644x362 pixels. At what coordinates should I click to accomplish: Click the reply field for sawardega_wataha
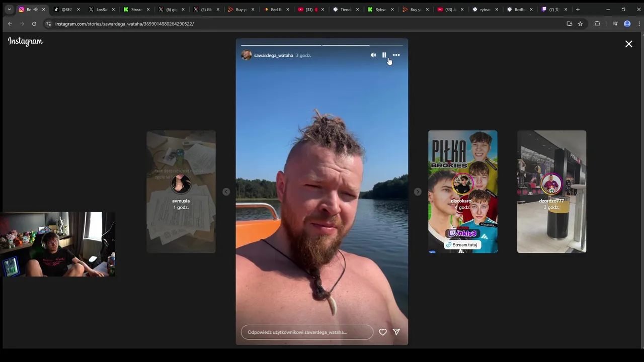click(307, 332)
